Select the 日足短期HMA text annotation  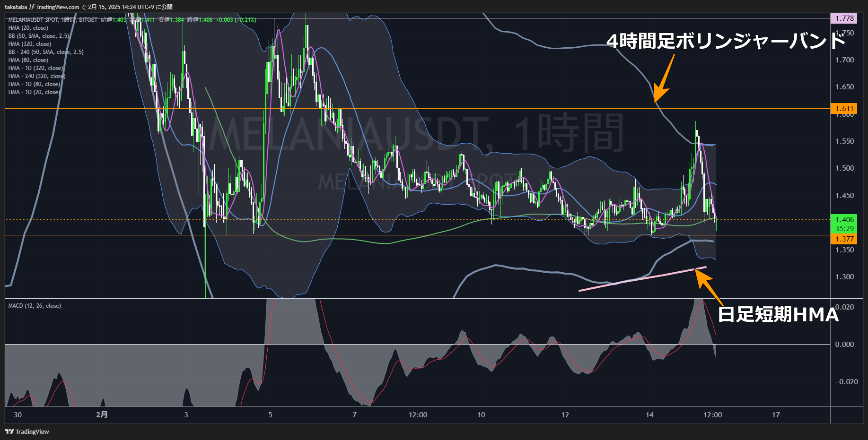(x=778, y=315)
